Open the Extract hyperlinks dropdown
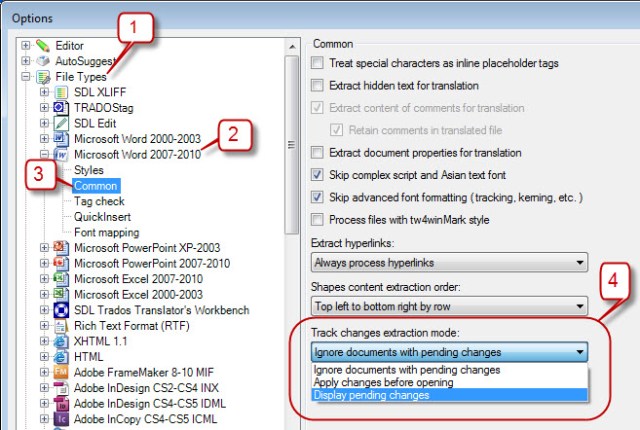The height and width of the screenshot is (430, 640). point(448,263)
